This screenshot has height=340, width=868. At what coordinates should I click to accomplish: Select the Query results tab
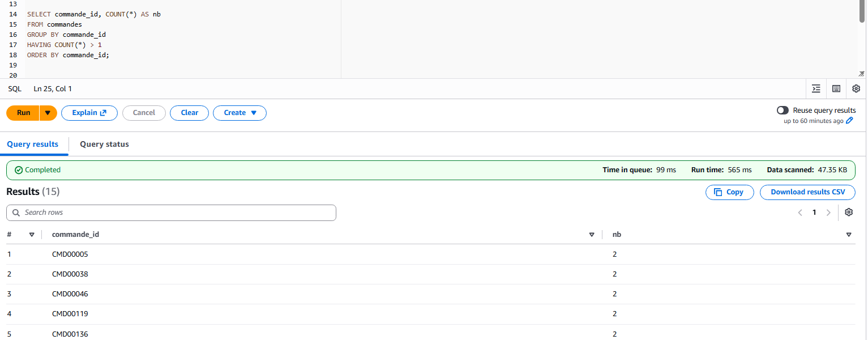33,144
